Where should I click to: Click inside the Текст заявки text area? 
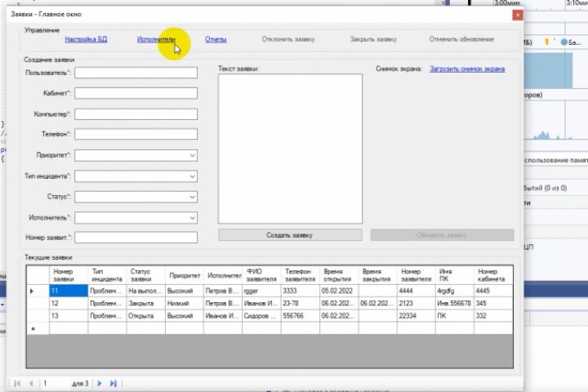290,149
